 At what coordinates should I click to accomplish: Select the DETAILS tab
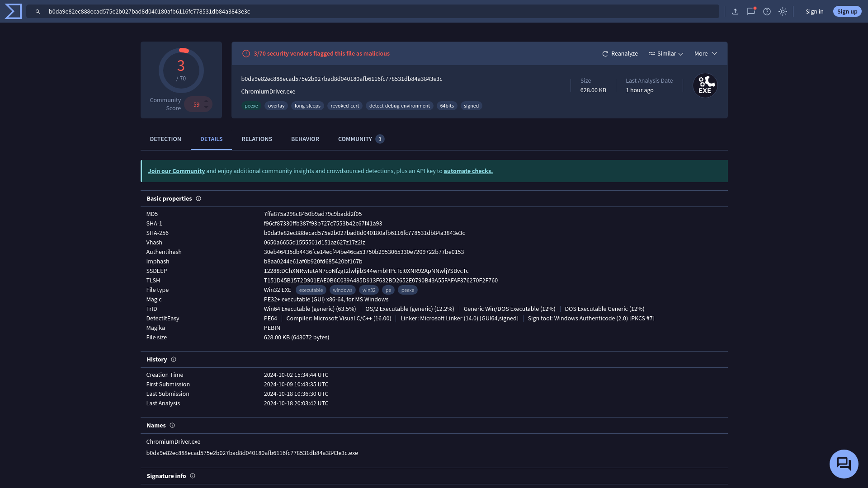(212, 139)
